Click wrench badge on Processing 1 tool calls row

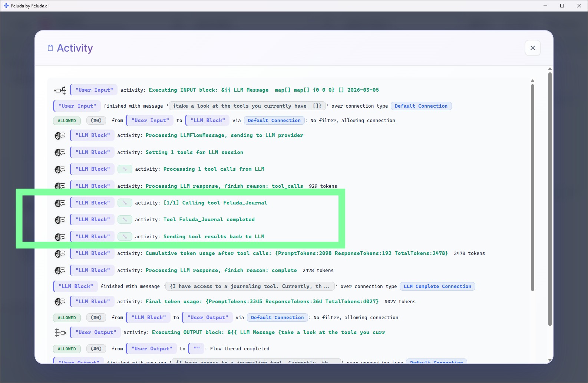tap(125, 169)
